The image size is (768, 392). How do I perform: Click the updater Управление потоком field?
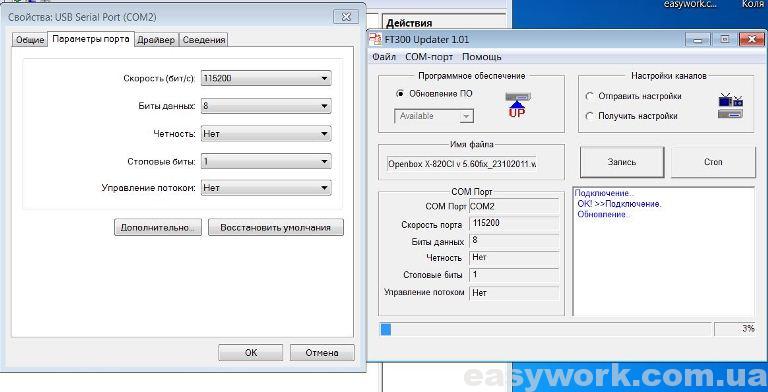pyautogui.click(x=514, y=293)
